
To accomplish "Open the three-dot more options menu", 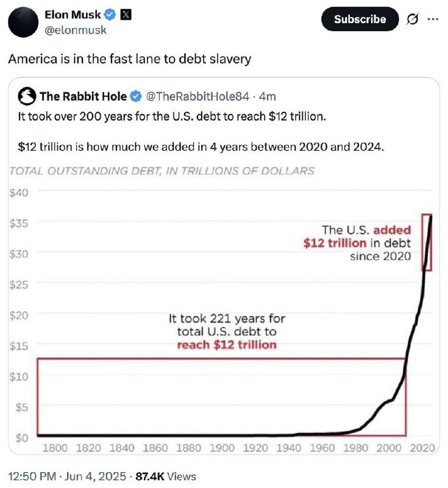I will (x=433, y=19).
